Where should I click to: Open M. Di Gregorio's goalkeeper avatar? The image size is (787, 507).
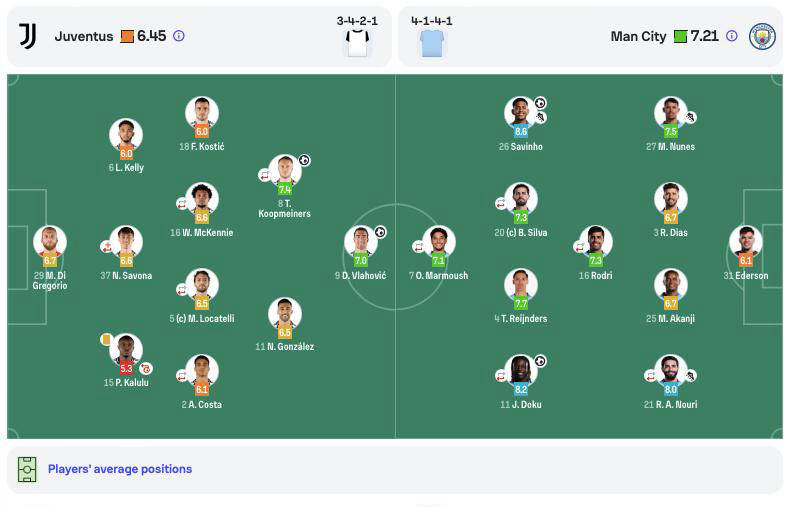pyautogui.click(x=50, y=241)
